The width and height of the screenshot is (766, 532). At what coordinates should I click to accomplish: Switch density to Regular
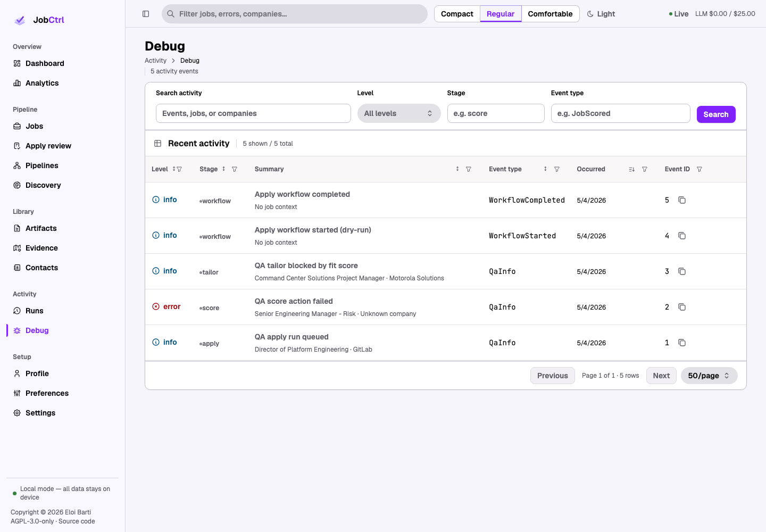(x=501, y=14)
